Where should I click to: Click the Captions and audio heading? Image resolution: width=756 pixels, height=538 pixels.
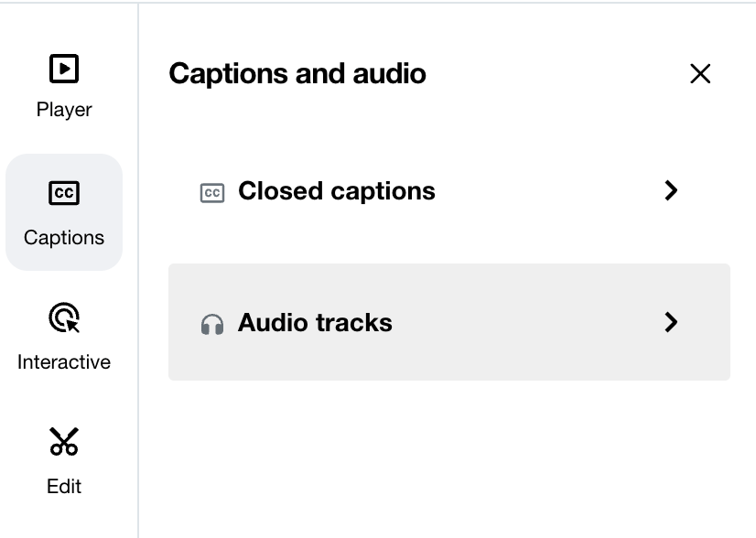297,73
